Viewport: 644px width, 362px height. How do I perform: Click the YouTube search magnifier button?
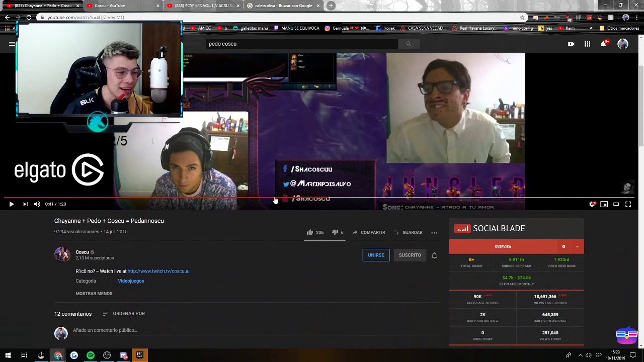point(409,44)
